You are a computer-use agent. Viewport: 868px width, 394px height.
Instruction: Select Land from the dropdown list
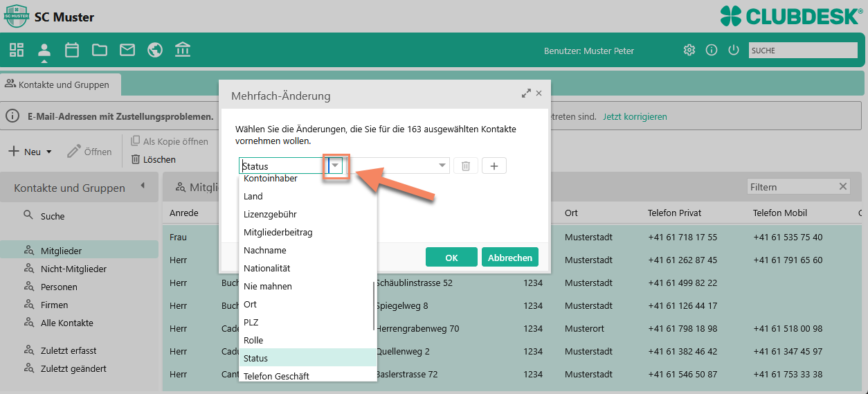pyautogui.click(x=308, y=196)
